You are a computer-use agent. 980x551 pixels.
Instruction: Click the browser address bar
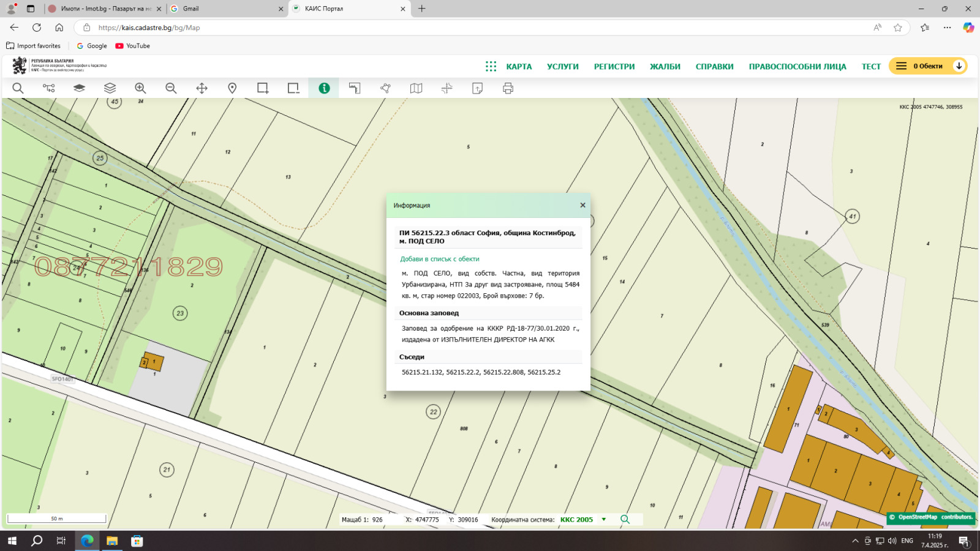478,28
